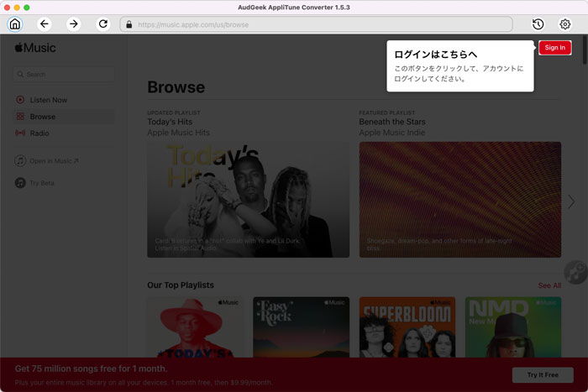
Task: Click the Home icon in toolbar
Action: tap(15, 24)
